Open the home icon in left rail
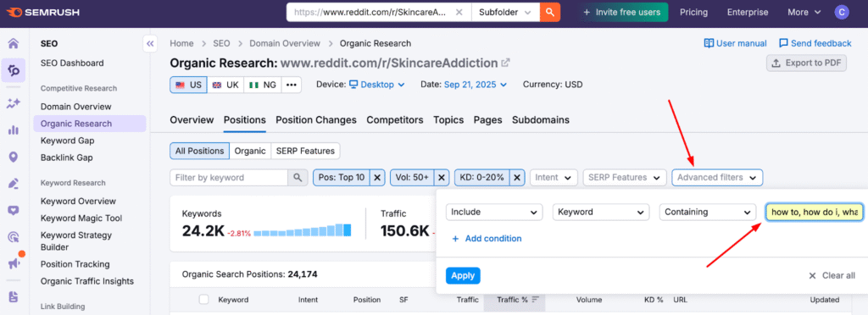This screenshot has height=315, width=868. click(14, 44)
